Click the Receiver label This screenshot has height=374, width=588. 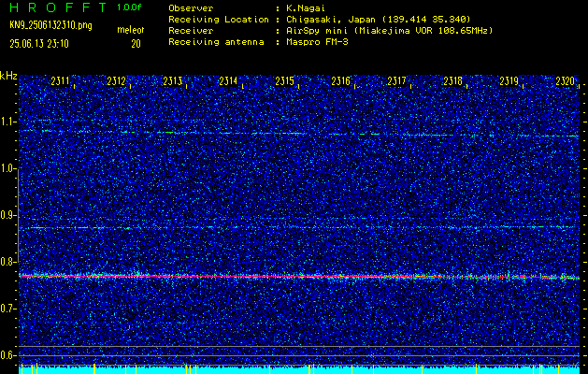click(191, 31)
